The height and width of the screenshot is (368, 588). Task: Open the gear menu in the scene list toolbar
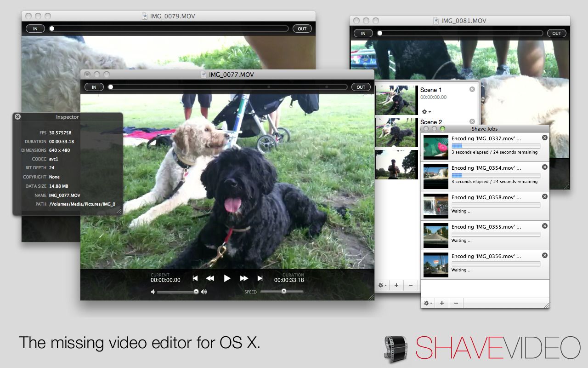(381, 285)
